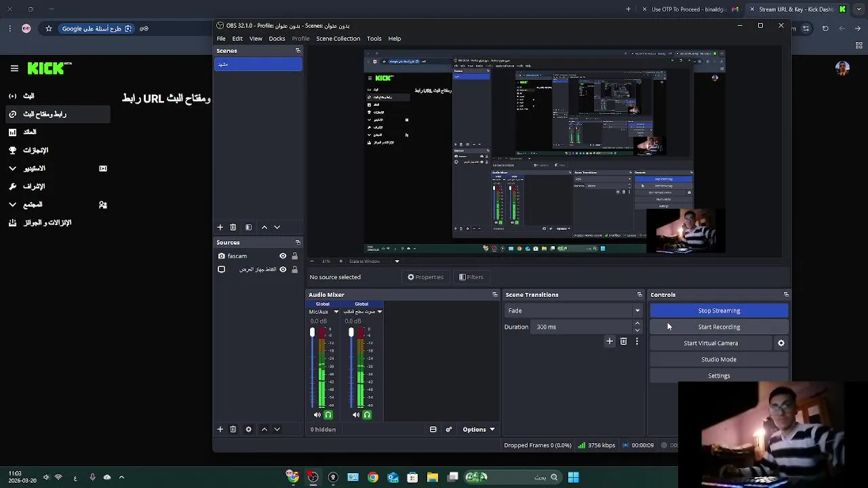The image size is (868, 488).
Task: Open File Explorer from the taskbar
Action: pos(433,477)
